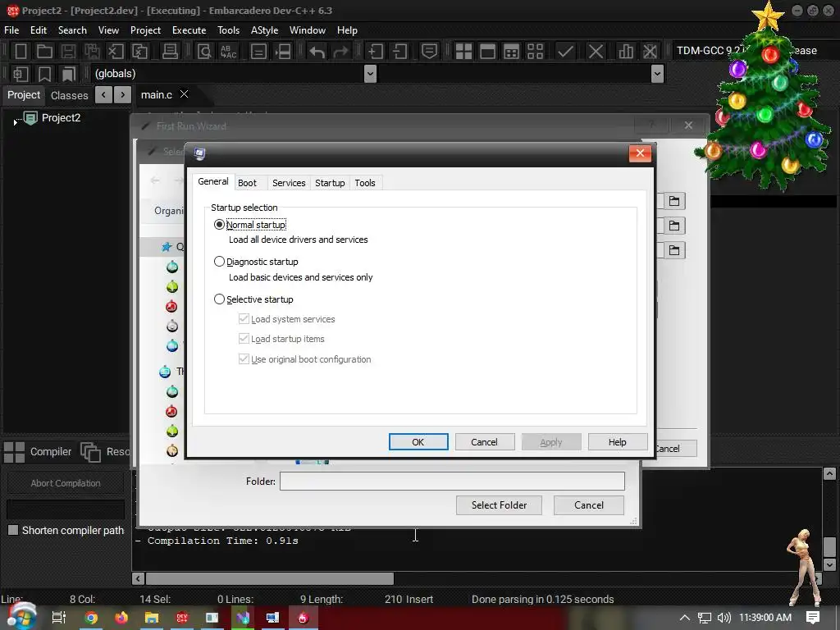Open the Execute menu

coord(189,30)
